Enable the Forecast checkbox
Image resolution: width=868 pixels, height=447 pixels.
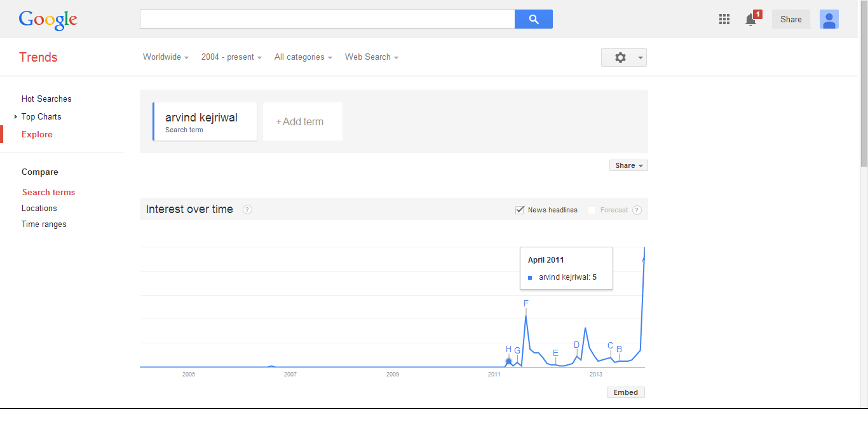coord(592,210)
